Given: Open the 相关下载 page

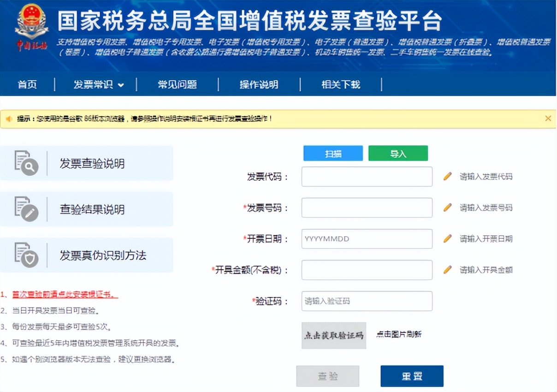Looking at the screenshot, I should coord(341,84).
